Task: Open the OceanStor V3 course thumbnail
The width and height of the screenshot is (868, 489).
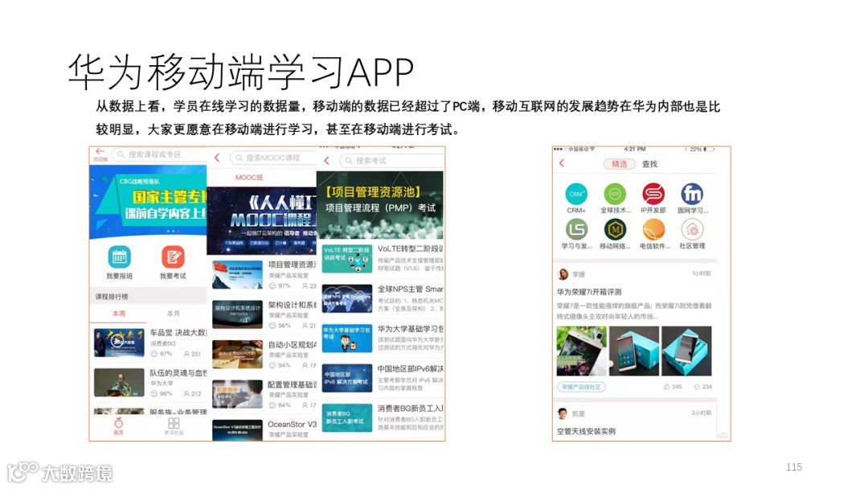Action: point(237,430)
